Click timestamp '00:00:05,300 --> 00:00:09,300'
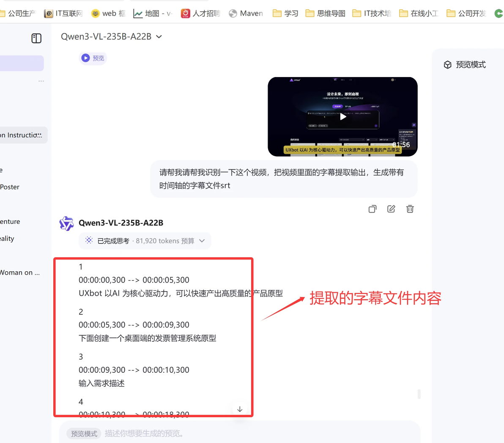504x443 pixels. tap(134, 325)
